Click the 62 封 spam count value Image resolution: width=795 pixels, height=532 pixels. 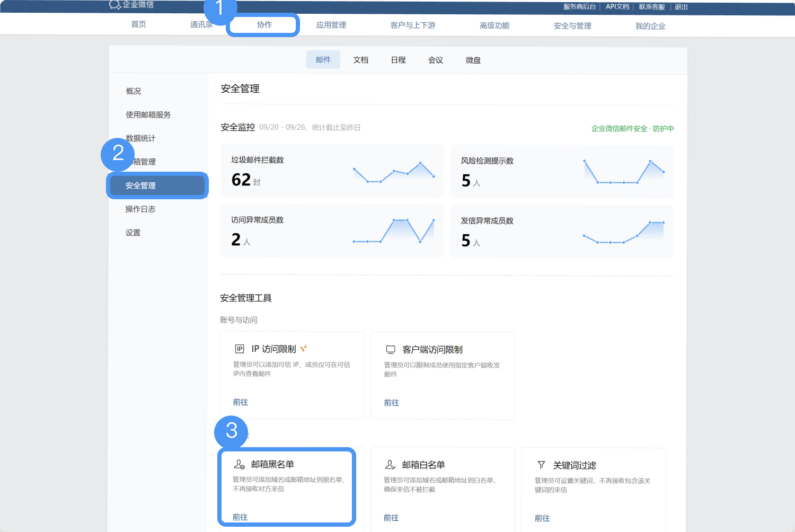point(246,180)
